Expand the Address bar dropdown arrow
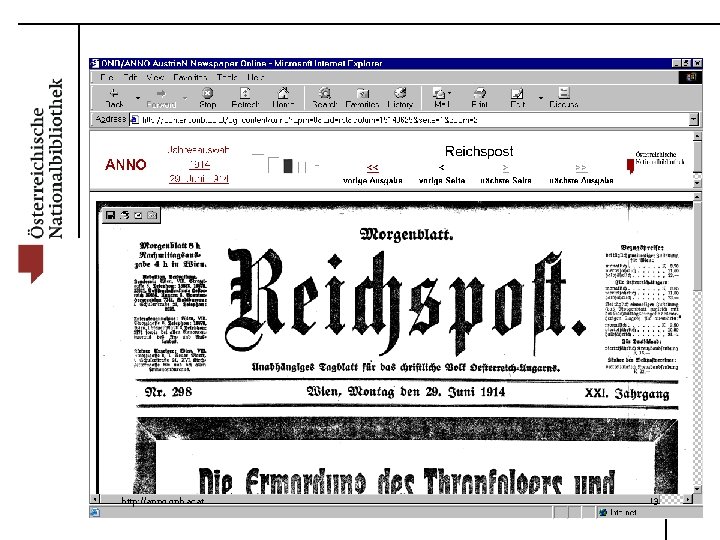 pos(693,120)
